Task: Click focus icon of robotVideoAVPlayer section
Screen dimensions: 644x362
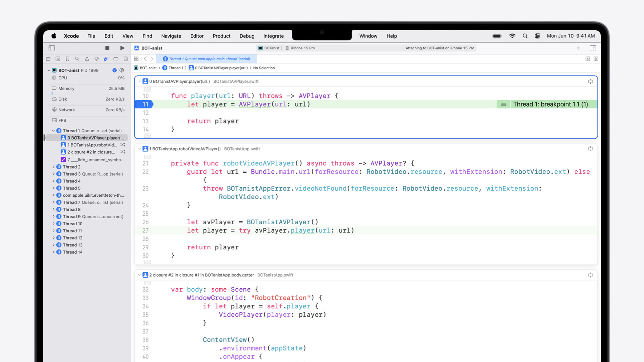Action: (590, 149)
